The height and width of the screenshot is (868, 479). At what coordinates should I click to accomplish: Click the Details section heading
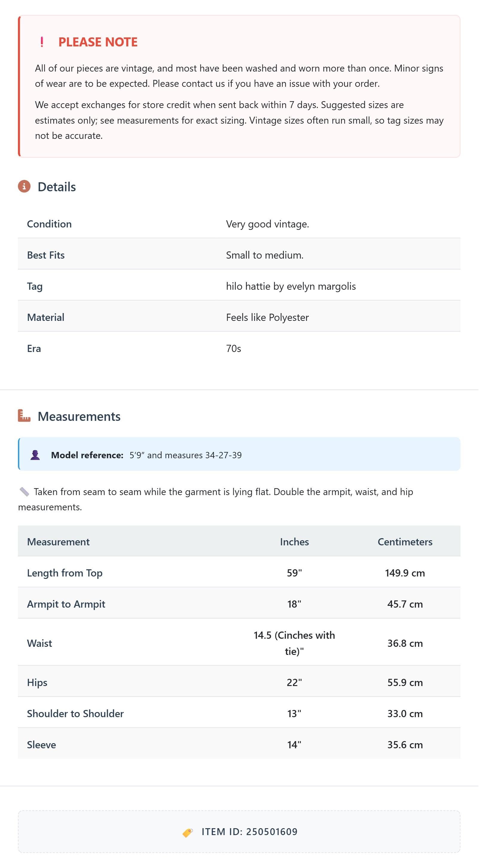click(x=57, y=187)
